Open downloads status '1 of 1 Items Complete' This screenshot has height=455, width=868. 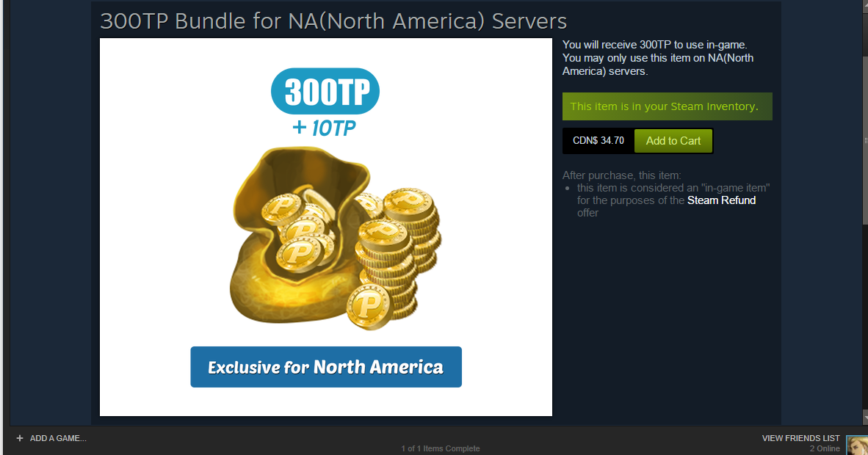click(x=441, y=448)
